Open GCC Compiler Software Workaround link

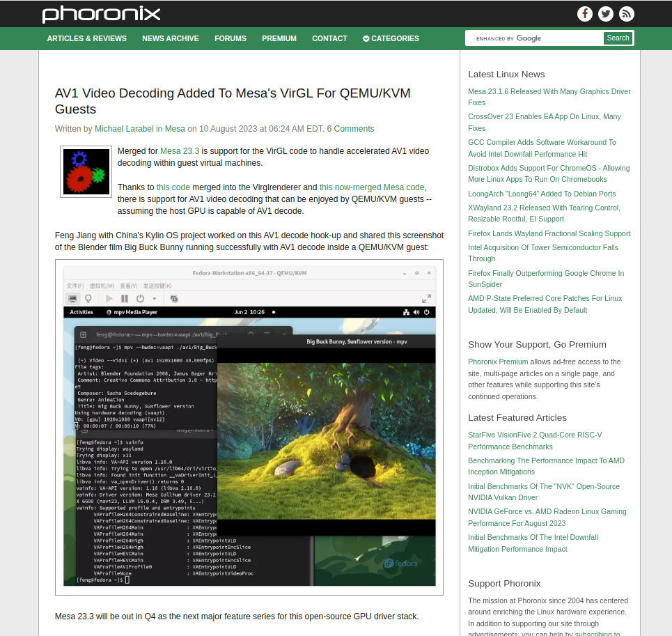(542, 148)
